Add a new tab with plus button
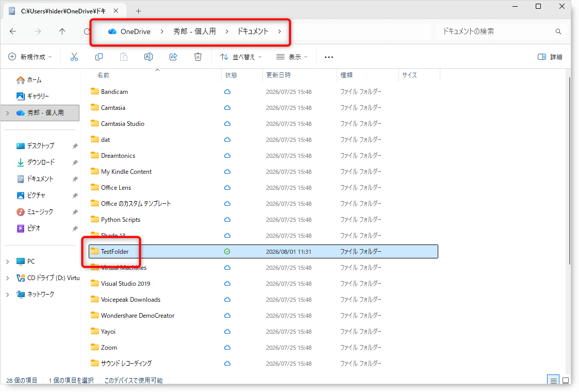Image resolution: width=579 pixels, height=392 pixels. [x=139, y=11]
